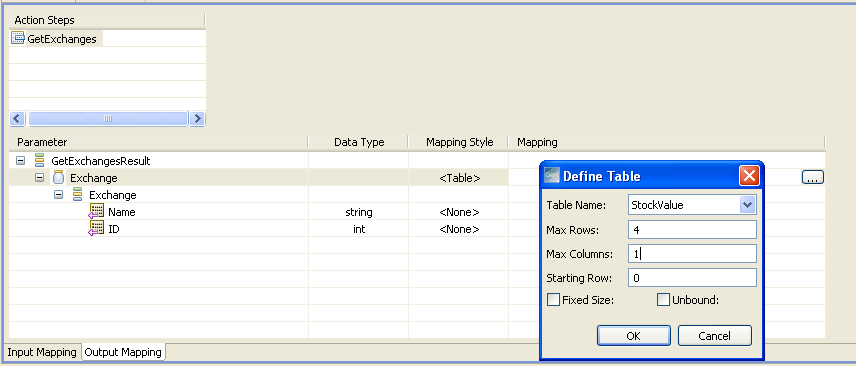This screenshot has width=856, height=366.
Task: Collapse the Exchange table node
Action: coord(39,178)
